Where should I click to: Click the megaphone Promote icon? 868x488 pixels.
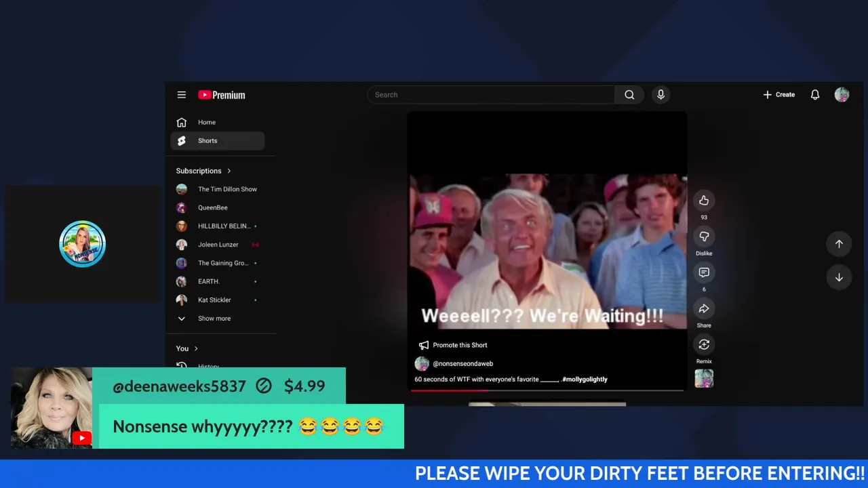click(424, 345)
